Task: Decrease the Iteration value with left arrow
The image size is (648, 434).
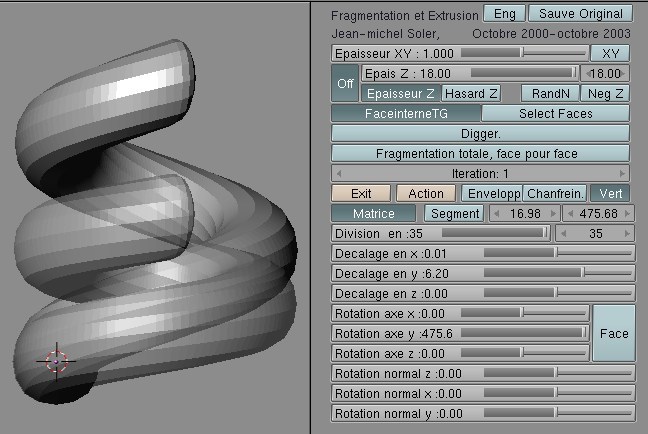Action: tap(339, 174)
